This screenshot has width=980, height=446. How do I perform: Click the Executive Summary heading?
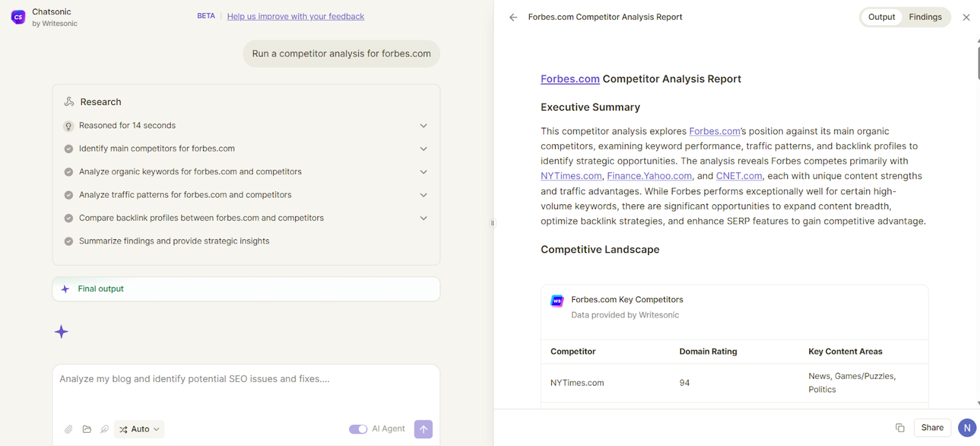coord(590,107)
